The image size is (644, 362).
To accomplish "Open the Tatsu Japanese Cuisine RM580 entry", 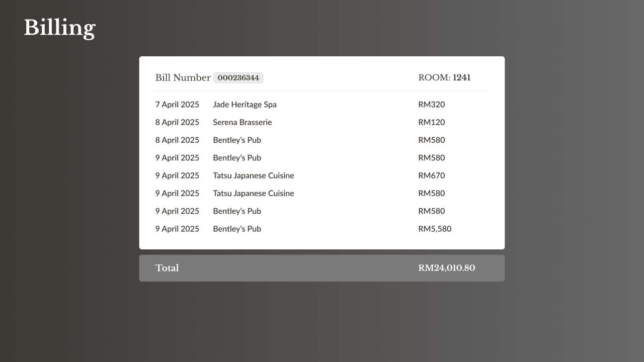I will click(253, 193).
